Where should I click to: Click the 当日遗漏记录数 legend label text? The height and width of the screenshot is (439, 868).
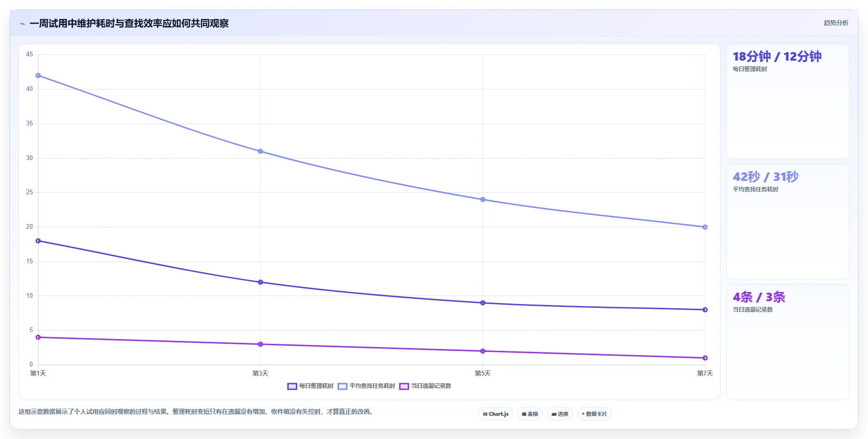pos(431,386)
